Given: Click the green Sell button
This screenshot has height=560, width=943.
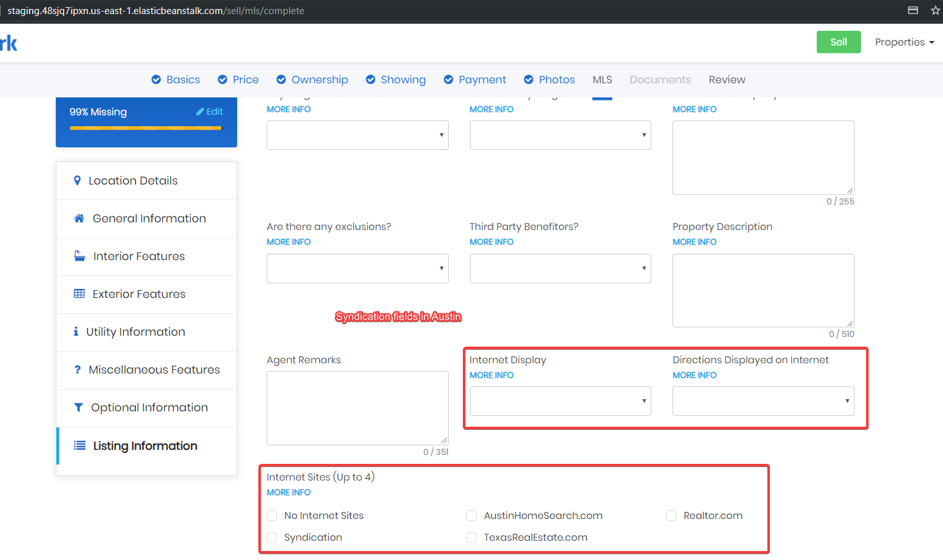Looking at the screenshot, I should [839, 42].
